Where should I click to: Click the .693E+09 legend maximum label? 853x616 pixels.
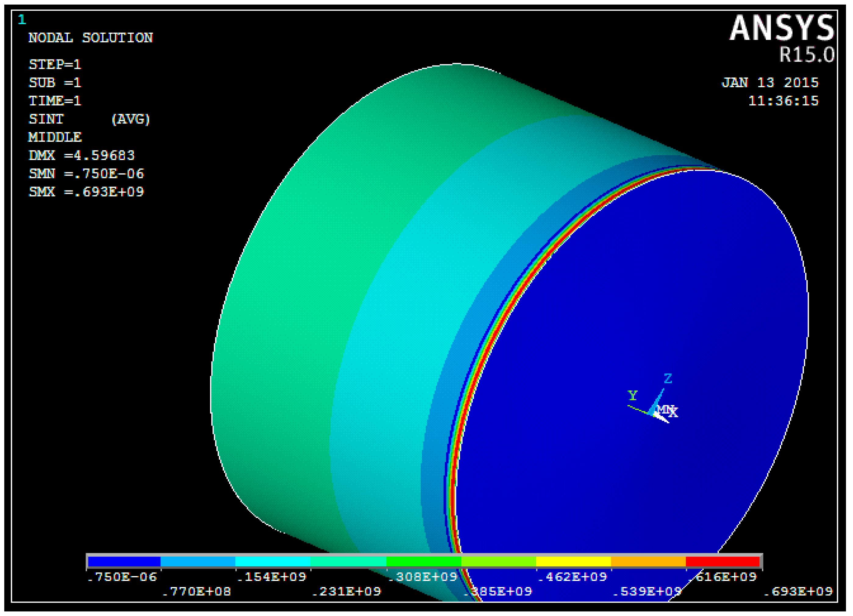798,592
